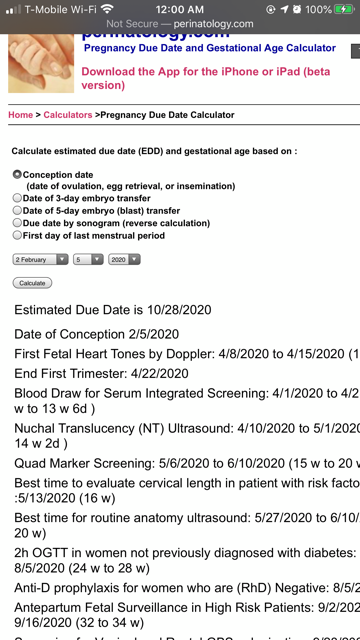Tap the alarm clock status icon
This screenshot has height=640, width=360.
(x=297, y=9)
